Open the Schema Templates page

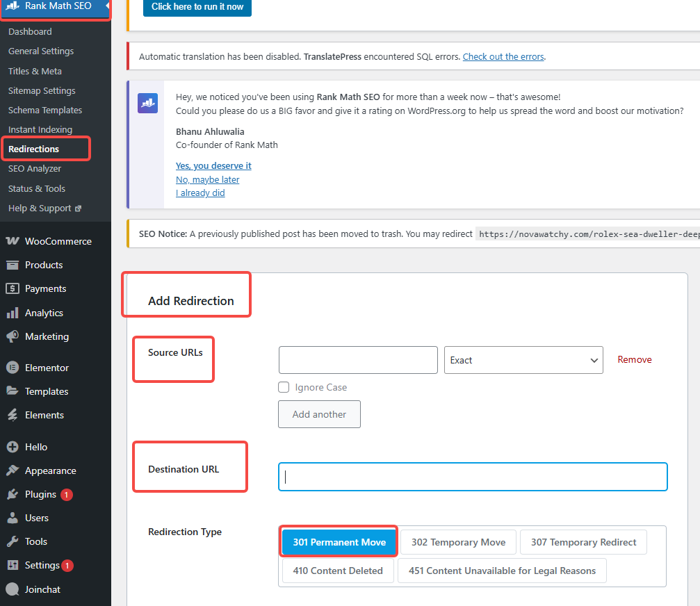tap(44, 110)
